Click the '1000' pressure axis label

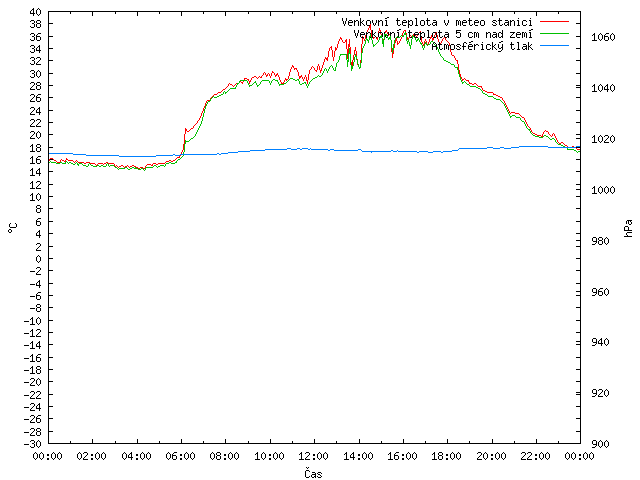coord(603,190)
